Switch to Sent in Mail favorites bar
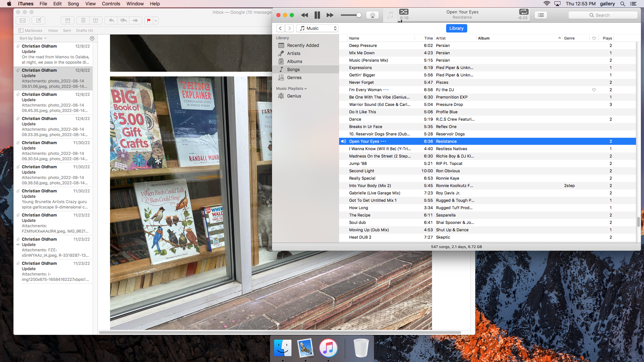 (x=67, y=31)
